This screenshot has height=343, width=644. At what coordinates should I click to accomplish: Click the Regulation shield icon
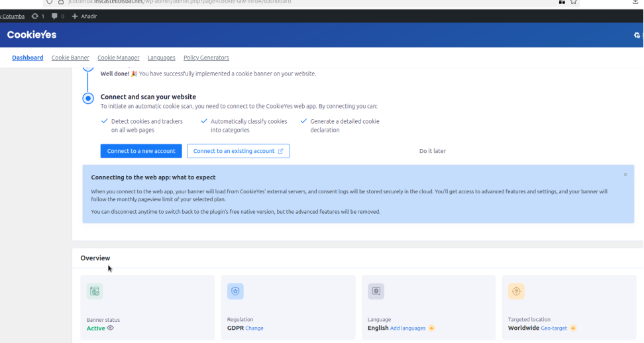click(x=235, y=291)
